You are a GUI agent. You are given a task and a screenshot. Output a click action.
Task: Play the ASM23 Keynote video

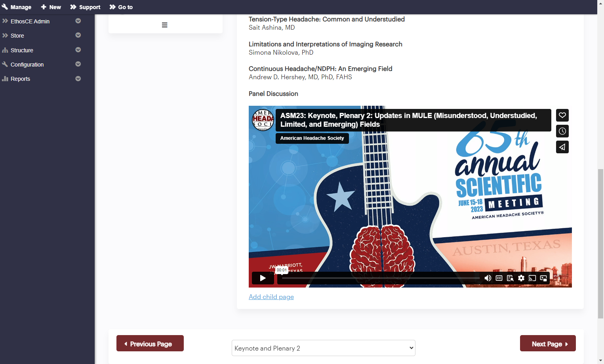click(x=263, y=278)
